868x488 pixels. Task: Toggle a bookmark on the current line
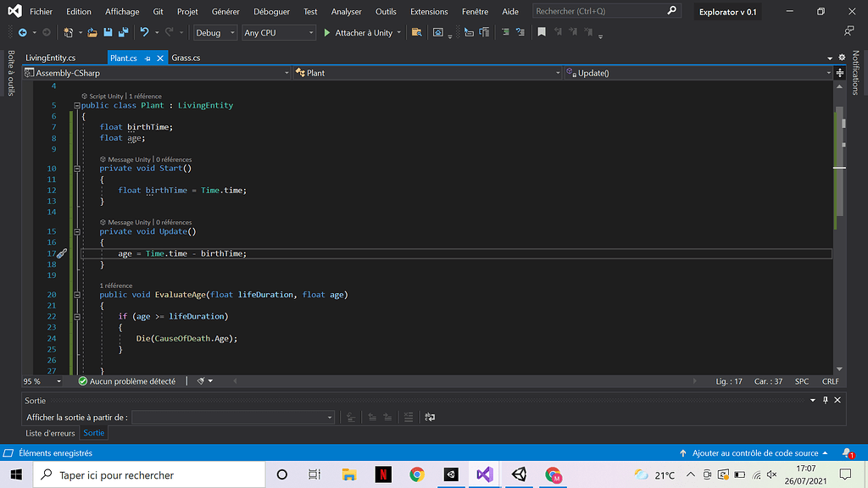542,33
